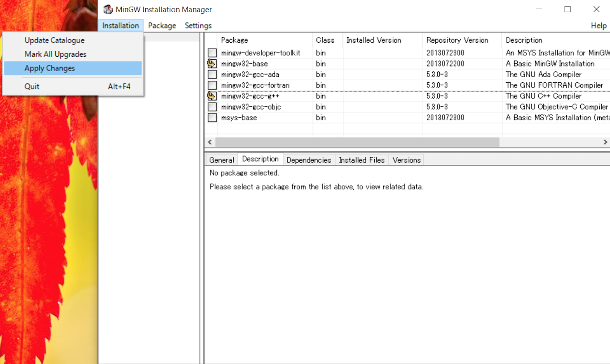
Task: Open the Package menu
Action: [162, 26]
